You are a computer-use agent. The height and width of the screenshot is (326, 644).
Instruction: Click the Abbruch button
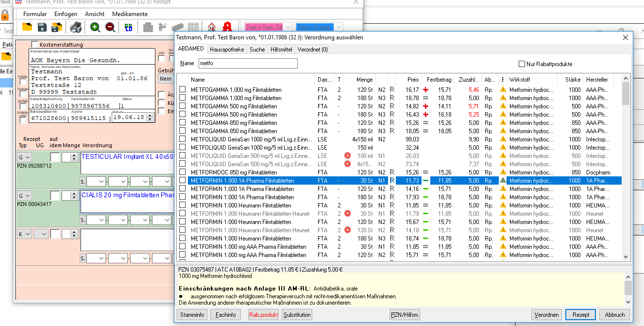(x=615, y=314)
